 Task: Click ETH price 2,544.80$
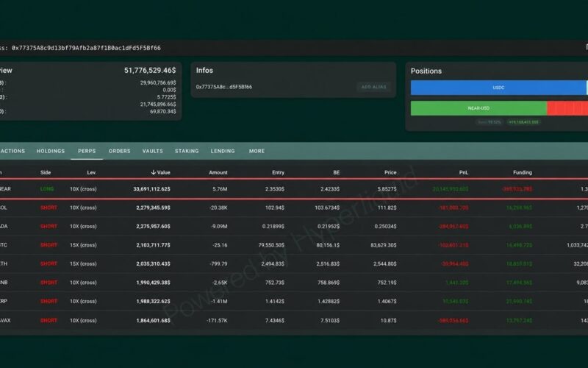pyautogui.click(x=384, y=264)
